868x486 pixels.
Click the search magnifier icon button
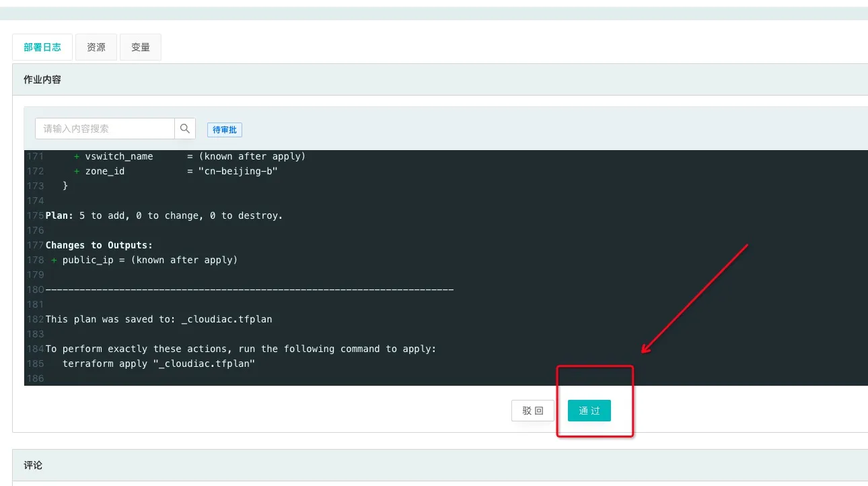pos(185,129)
